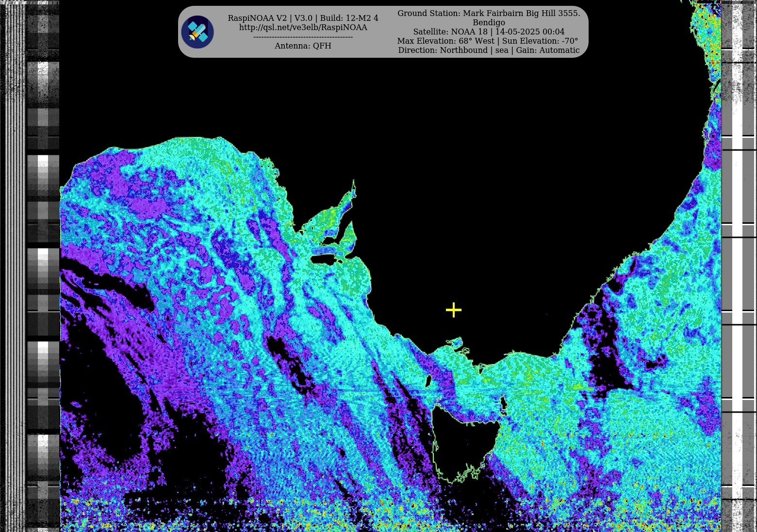This screenshot has height=532, width=757.
Task: Open the http://qsl.net/ve3elb/RaspiNOAA link text
Action: tap(303, 28)
